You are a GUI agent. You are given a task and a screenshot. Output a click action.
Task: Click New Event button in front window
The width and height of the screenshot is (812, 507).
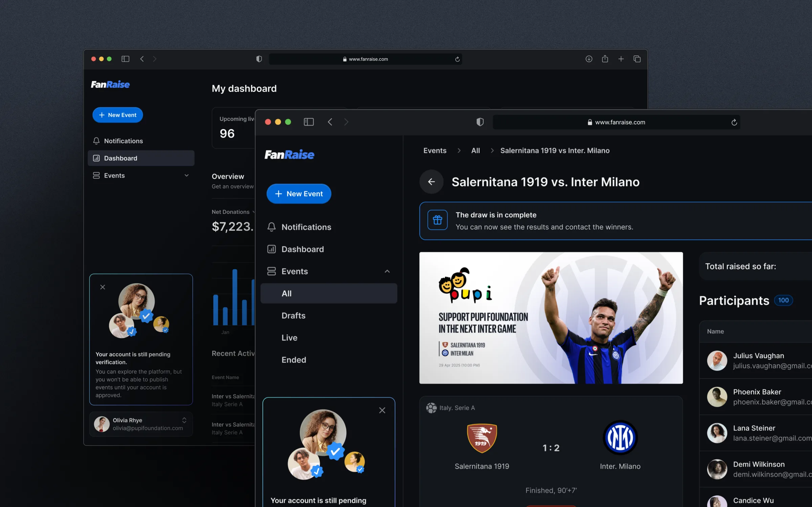tap(299, 194)
